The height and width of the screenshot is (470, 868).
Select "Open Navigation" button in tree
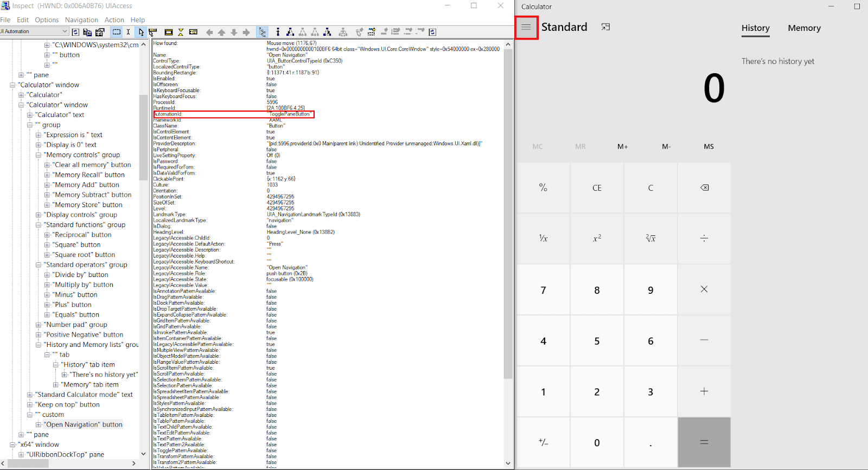pos(83,424)
